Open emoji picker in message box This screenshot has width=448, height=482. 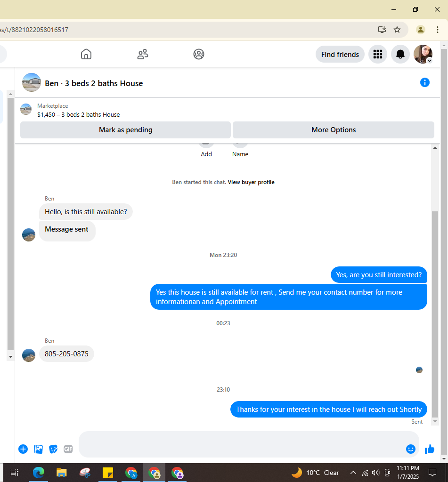click(x=410, y=449)
